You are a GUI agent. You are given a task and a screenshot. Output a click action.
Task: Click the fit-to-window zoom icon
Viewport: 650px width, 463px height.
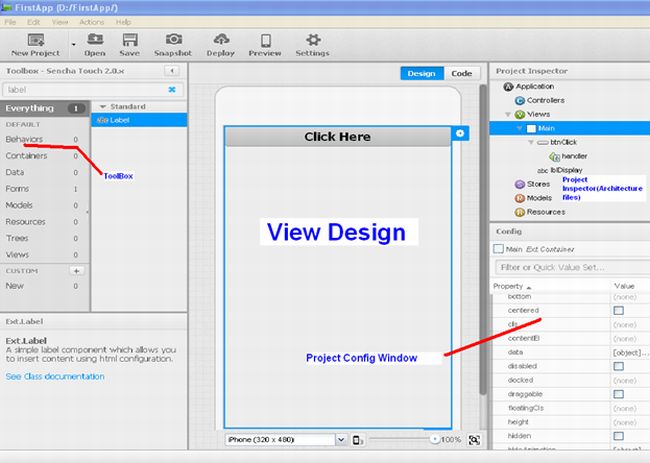point(474,440)
